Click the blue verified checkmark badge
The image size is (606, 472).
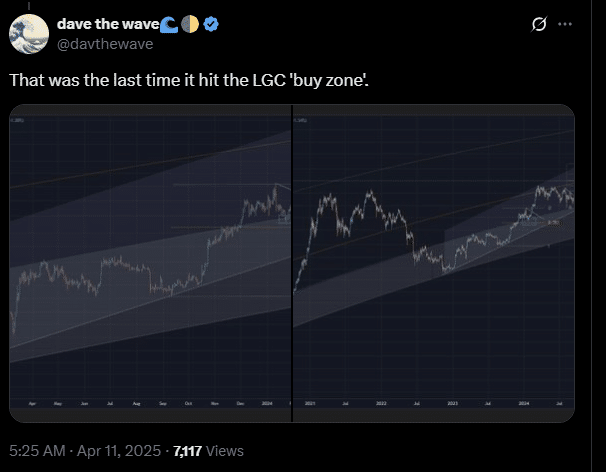(211, 24)
